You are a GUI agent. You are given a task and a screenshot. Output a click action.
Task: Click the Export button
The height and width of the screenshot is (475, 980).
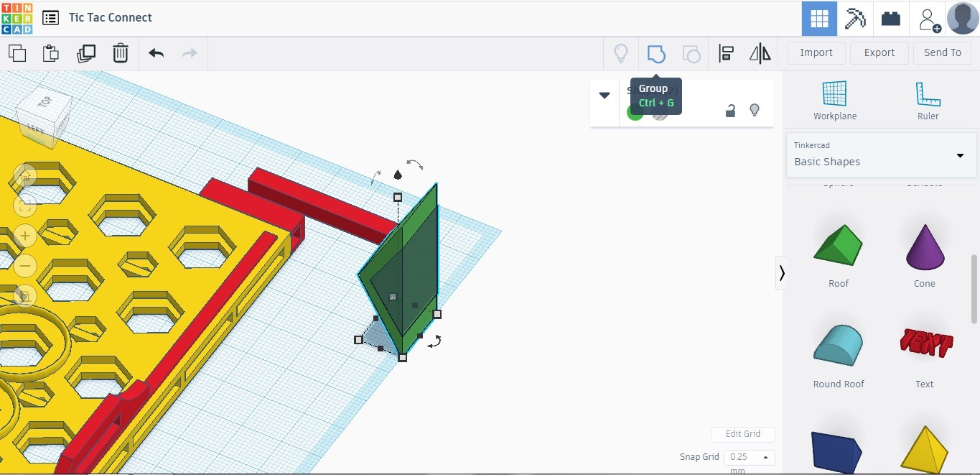pyautogui.click(x=879, y=52)
